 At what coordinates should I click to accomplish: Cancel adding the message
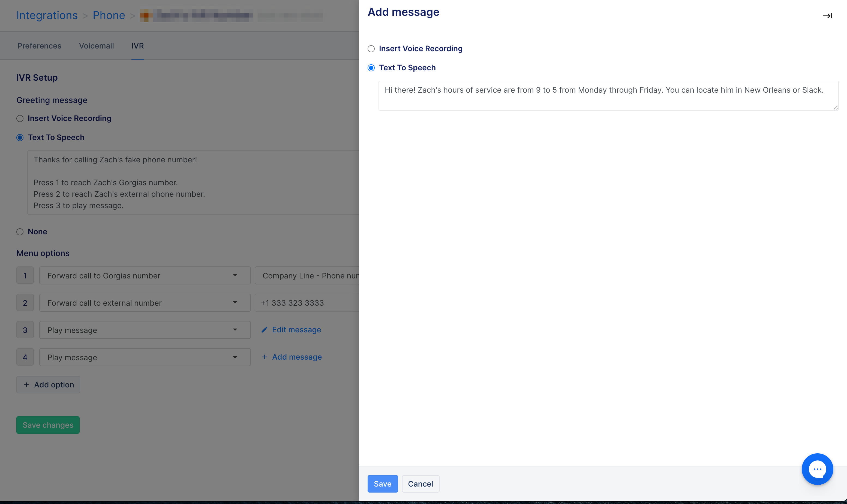[421, 484]
